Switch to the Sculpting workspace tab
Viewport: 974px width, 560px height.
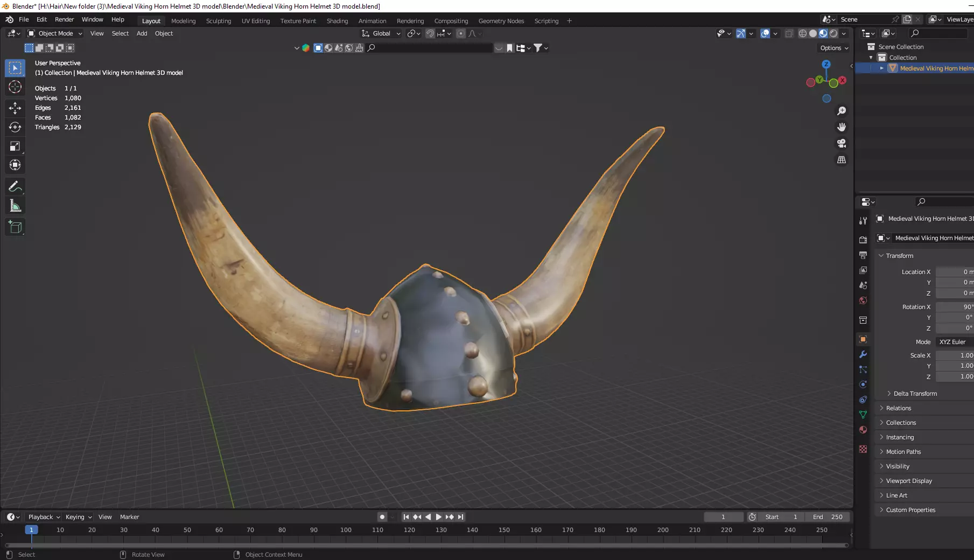click(219, 21)
